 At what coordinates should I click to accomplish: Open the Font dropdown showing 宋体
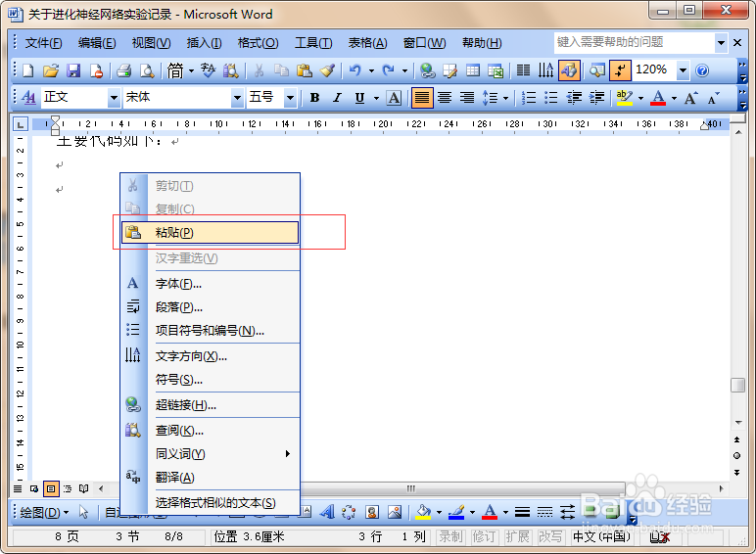click(237, 98)
